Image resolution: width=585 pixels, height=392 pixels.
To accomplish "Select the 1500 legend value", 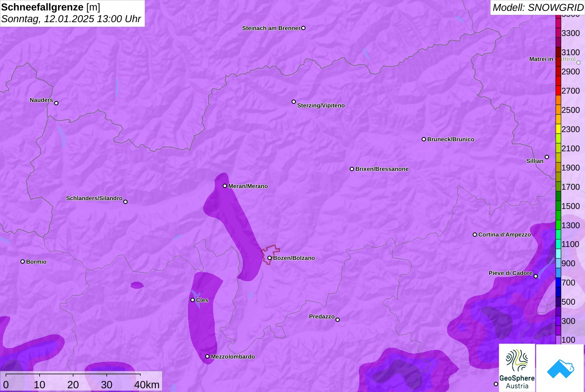I will coord(571,206).
